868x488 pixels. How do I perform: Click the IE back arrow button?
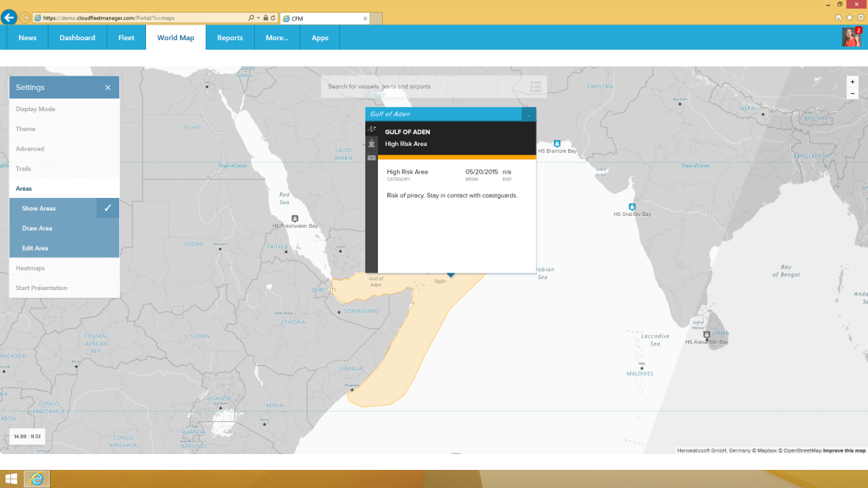click(9, 17)
